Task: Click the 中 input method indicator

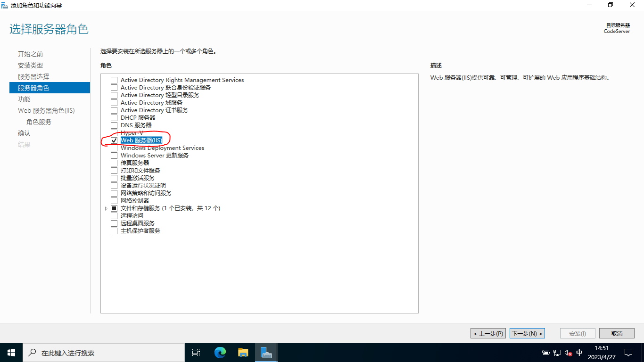Action: pyautogui.click(x=579, y=353)
